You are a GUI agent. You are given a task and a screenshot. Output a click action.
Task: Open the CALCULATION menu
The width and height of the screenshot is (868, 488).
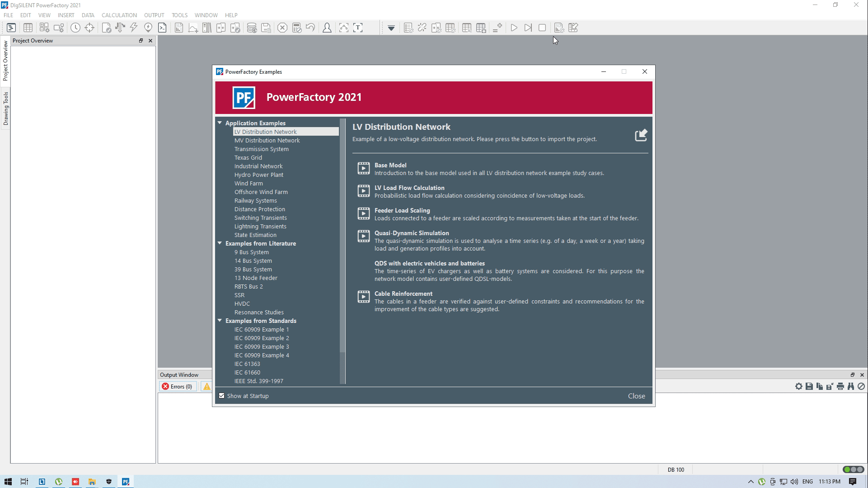click(x=119, y=15)
